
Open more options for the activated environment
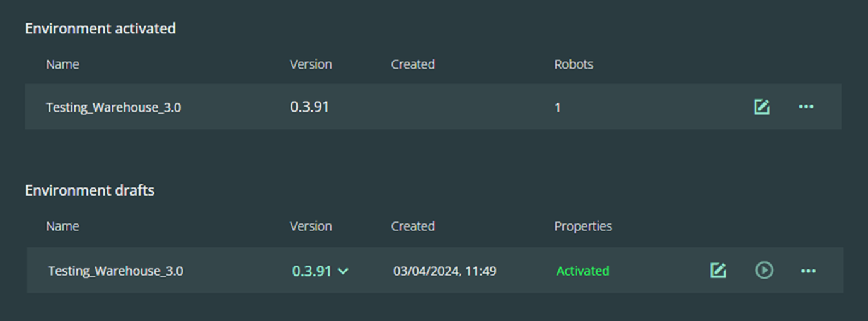click(x=806, y=107)
